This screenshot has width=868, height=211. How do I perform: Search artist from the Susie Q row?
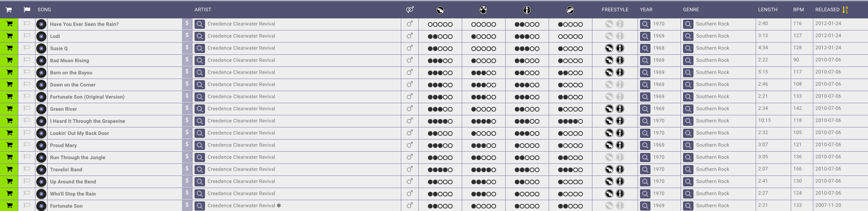(200, 48)
